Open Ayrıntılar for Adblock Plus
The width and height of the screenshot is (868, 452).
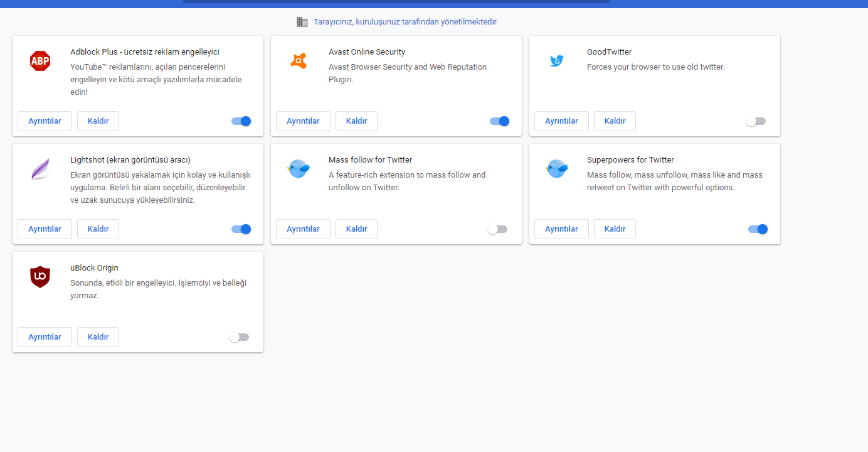point(45,121)
